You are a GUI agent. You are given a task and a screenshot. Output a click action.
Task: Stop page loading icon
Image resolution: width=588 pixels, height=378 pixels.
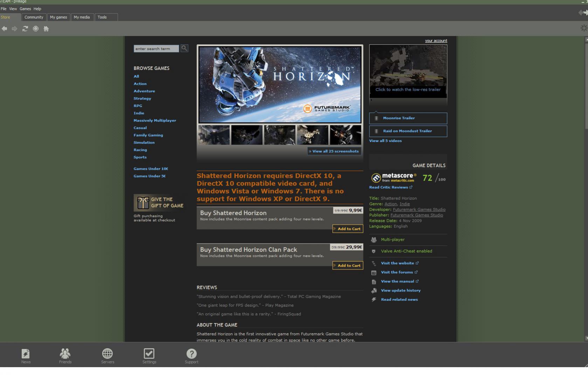(x=36, y=29)
